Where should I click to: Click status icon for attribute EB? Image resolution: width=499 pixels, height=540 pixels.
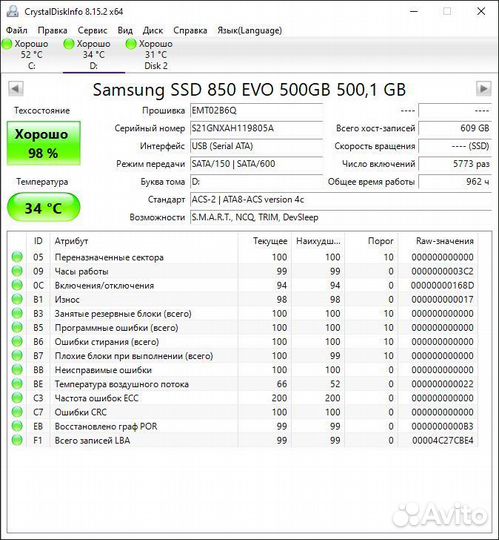[x=17, y=426]
